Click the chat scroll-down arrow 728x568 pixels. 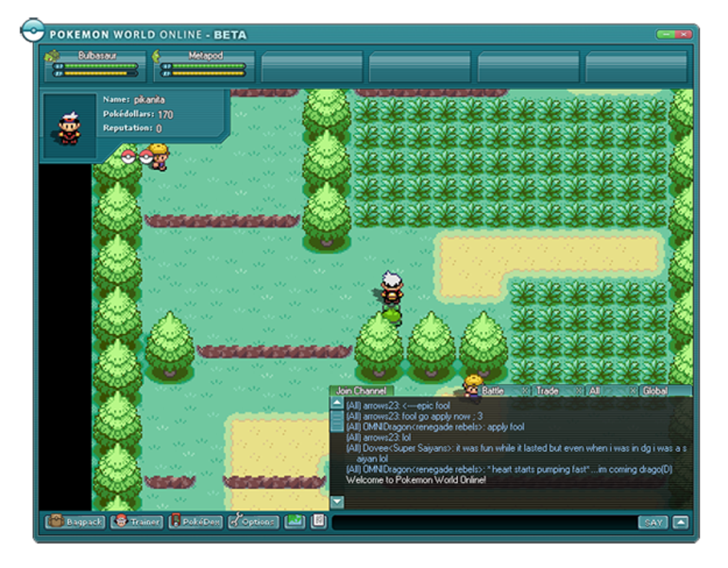pyautogui.click(x=338, y=501)
